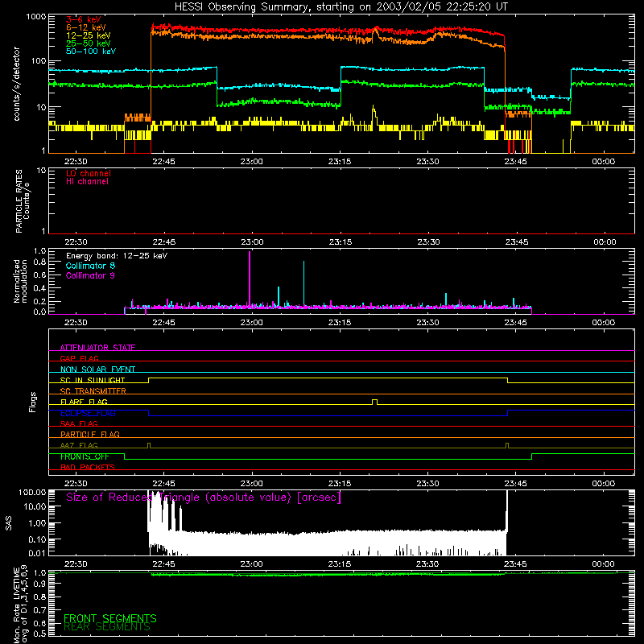Click the 23:00 tick label under the counts panel
The height and width of the screenshot is (644, 644).
tap(252, 162)
